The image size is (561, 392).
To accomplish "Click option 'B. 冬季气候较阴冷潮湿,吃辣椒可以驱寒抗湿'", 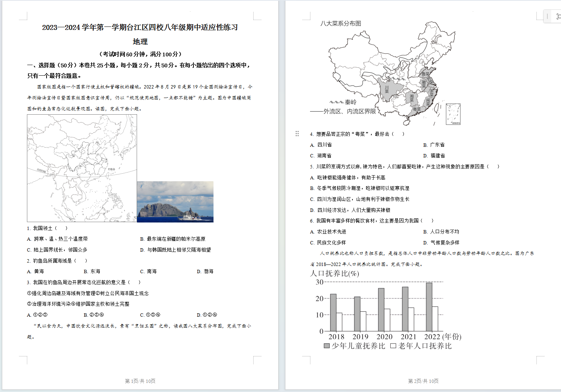I will click(x=360, y=188).
